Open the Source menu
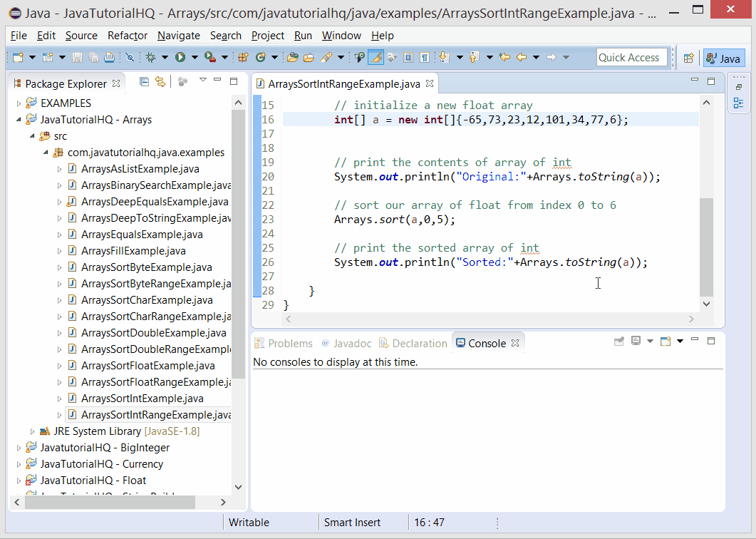This screenshot has height=539, width=756. click(x=81, y=36)
